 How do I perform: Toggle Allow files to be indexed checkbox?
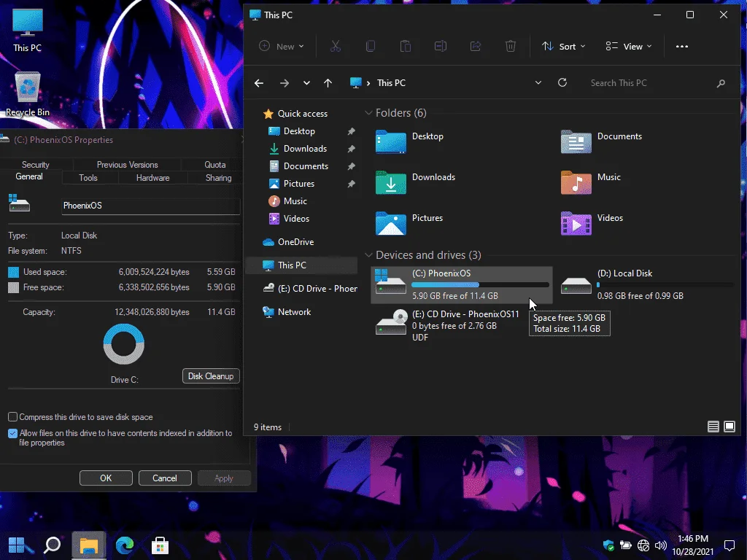(13, 433)
